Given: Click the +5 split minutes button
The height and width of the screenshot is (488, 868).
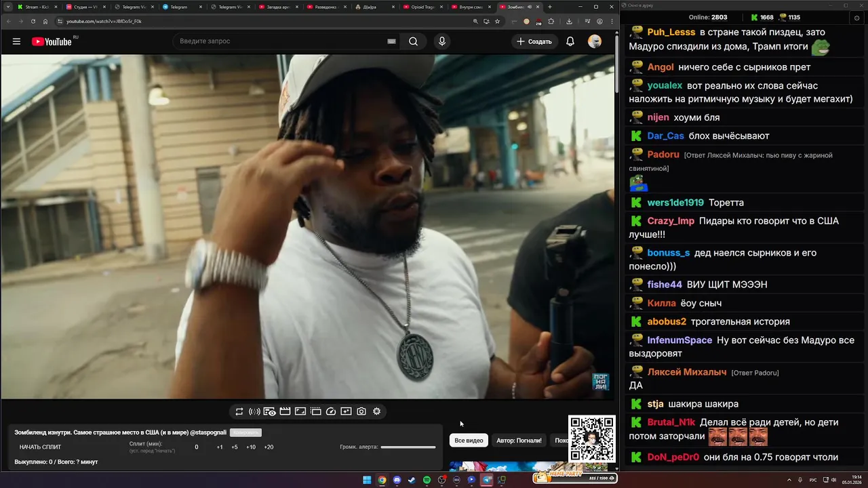Looking at the screenshot, I should (235, 447).
